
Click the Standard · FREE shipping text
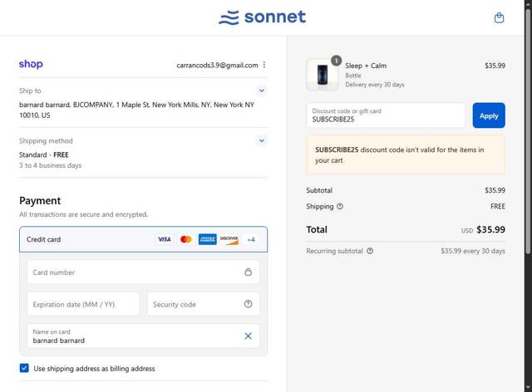44,155
